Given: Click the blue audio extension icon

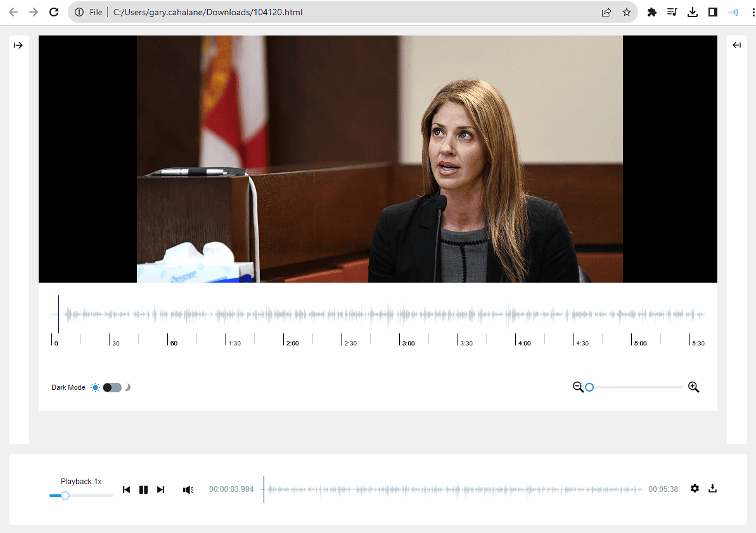Looking at the screenshot, I should [x=733, y=12].
